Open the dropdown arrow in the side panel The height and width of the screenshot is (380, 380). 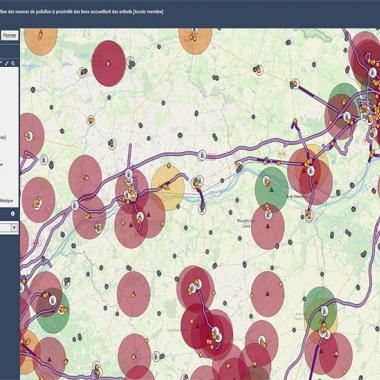[x=14, y=228]
